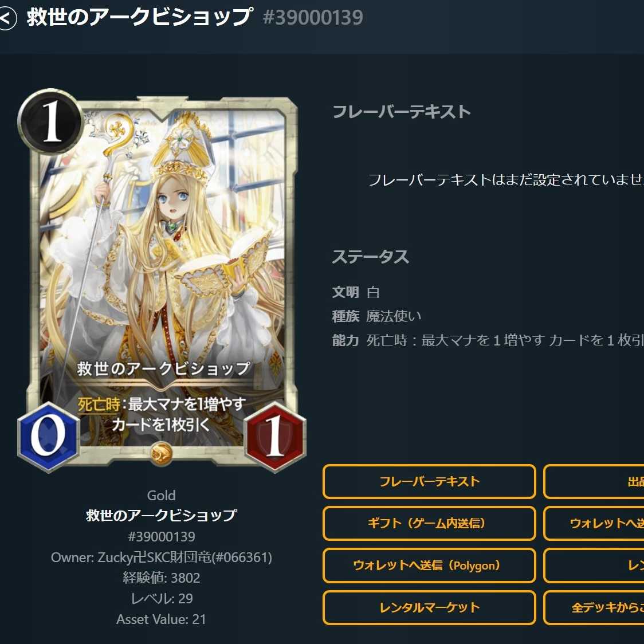Click ギフト（ゲーム内送信） button
The image size is (644, 644).
coord(429,523)
